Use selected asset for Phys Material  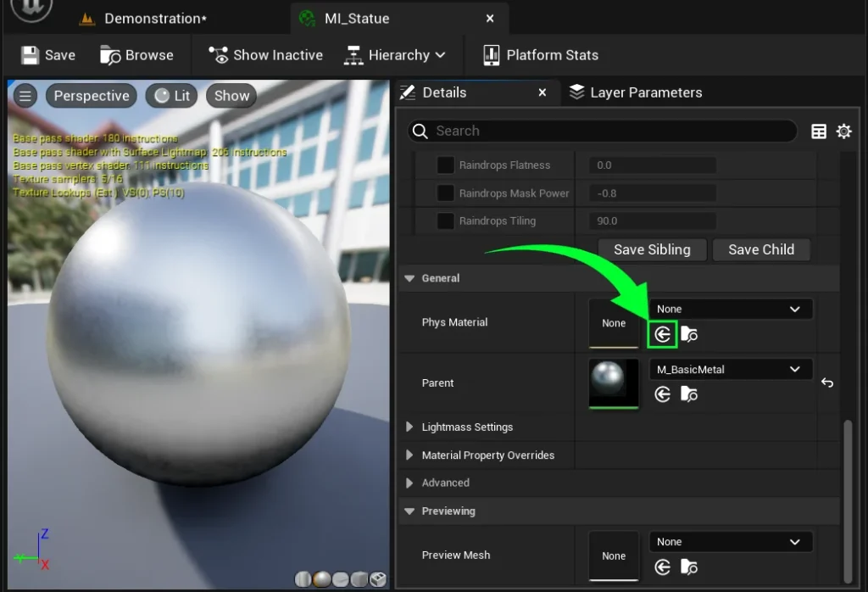click(662, 334)
